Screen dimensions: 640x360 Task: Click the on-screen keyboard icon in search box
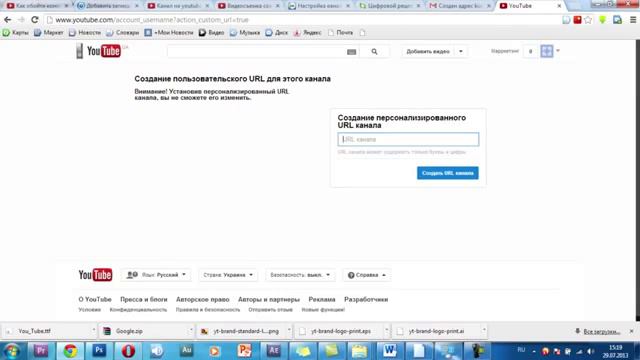351,52
